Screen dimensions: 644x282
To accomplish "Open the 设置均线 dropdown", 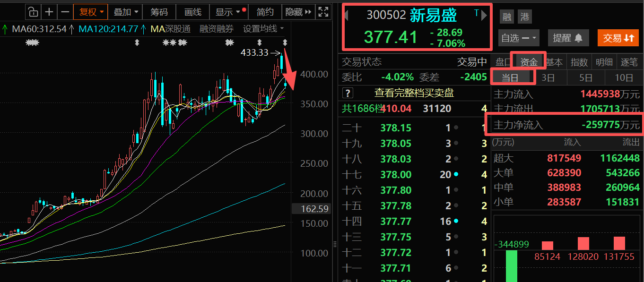I will 263,29.
